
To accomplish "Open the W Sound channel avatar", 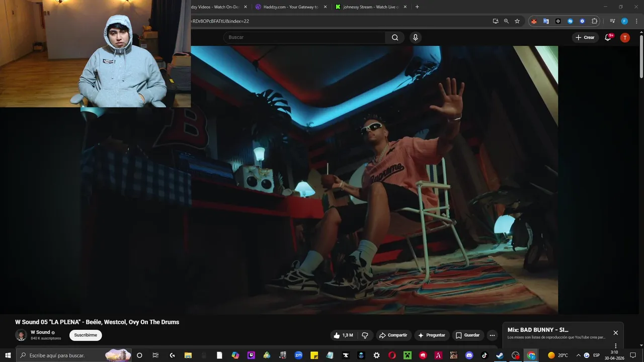I will pos(21,335).
